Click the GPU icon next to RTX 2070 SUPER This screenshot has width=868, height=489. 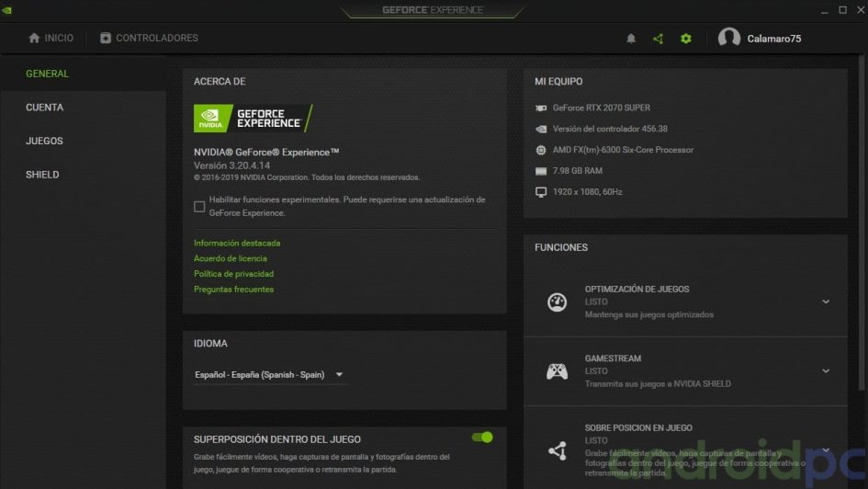541,108
